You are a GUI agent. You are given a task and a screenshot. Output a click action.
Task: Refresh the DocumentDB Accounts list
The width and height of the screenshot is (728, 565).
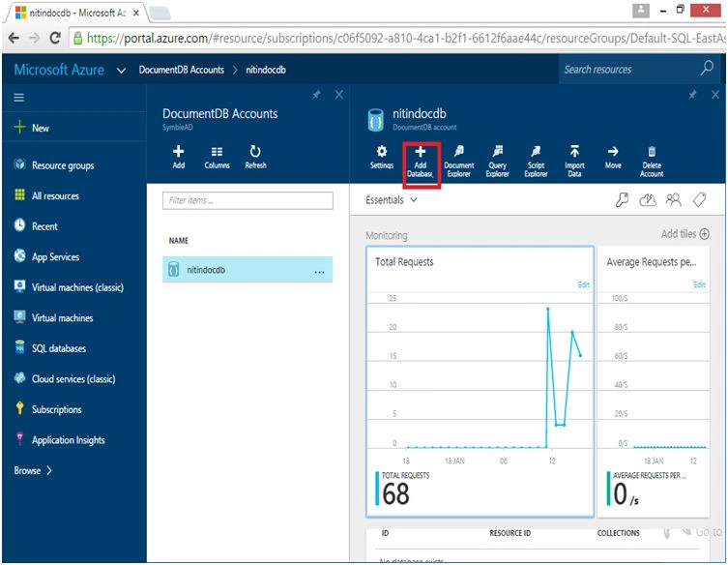tap(255, 157)
